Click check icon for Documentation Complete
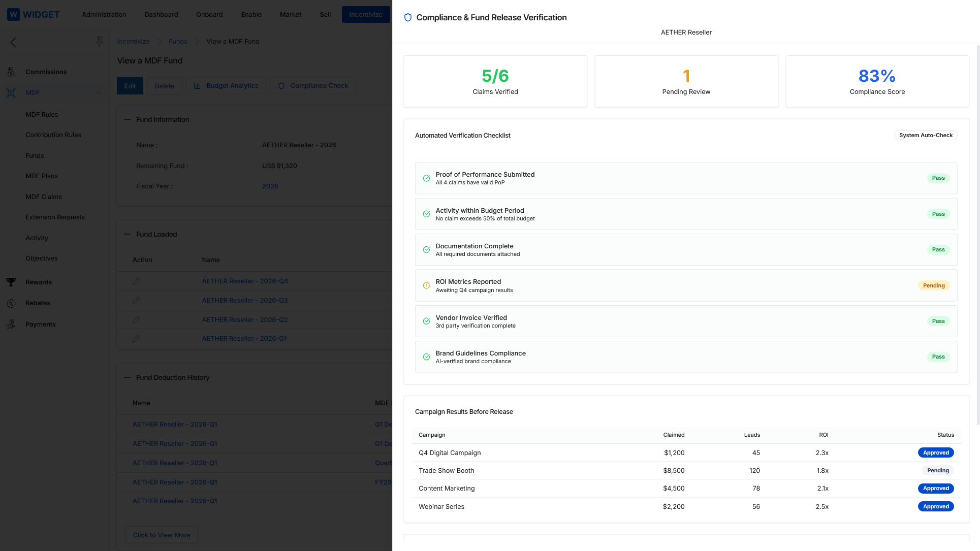The image size is (980, 551). (x=426, y=250)
